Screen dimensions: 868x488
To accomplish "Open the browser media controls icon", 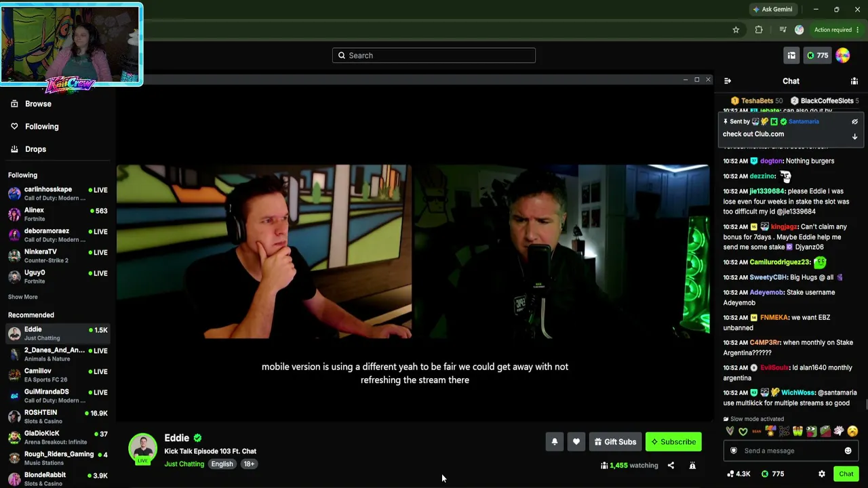I will [x=783, y=30].
